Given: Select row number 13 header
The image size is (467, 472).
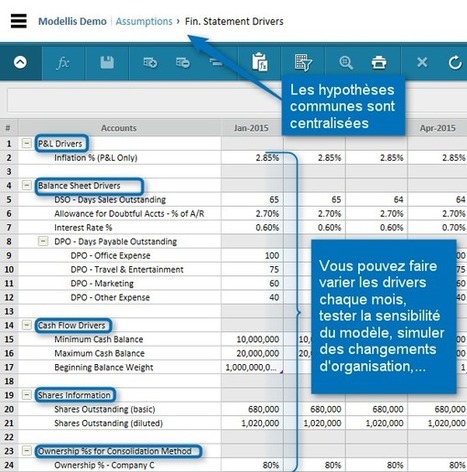Looking at the screenshot, I should pyautogui.click(x=9, y=312).
